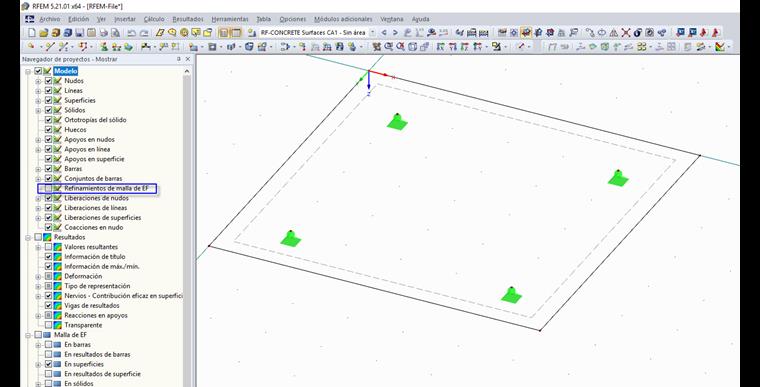This screenshot has height=387, width=760.
Task: Open the RF-CONCRETE Surfaces CA1 dropdown arrow
Action: [x=372, y=32]
